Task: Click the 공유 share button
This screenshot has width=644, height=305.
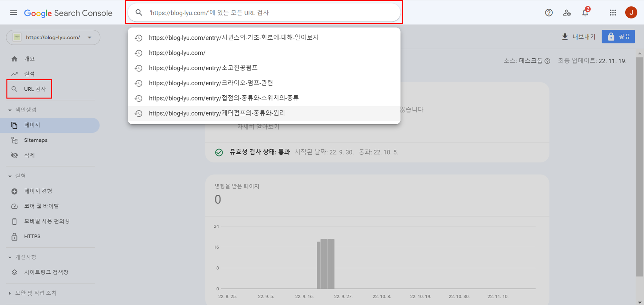Action: [x=618, y=36]
